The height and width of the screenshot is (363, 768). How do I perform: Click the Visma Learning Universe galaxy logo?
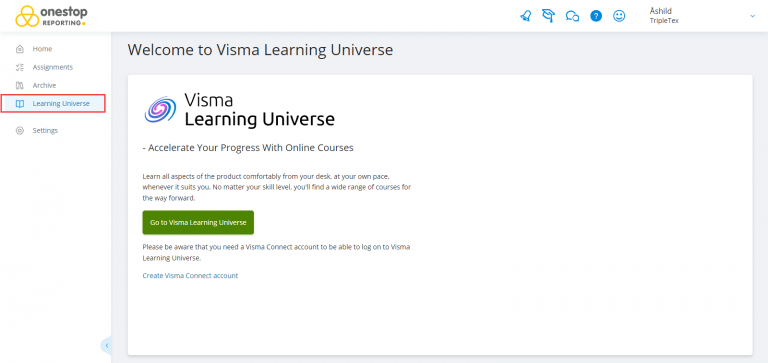161,109
